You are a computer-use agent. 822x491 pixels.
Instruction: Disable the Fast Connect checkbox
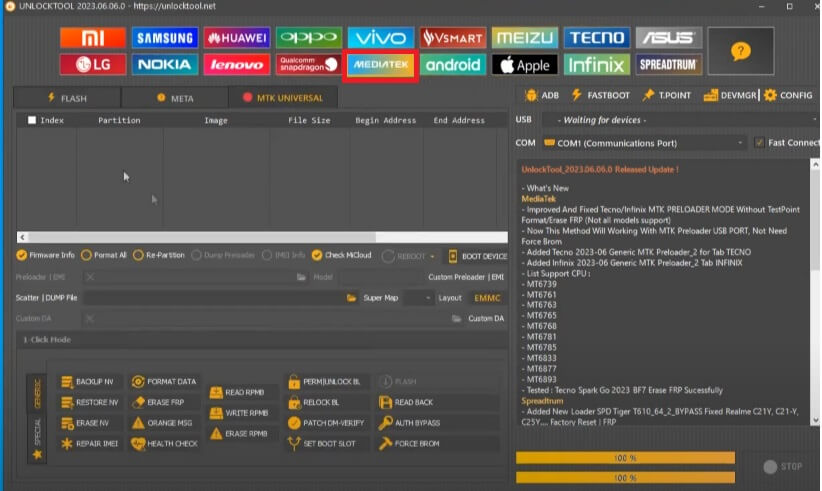coord(760,143)
